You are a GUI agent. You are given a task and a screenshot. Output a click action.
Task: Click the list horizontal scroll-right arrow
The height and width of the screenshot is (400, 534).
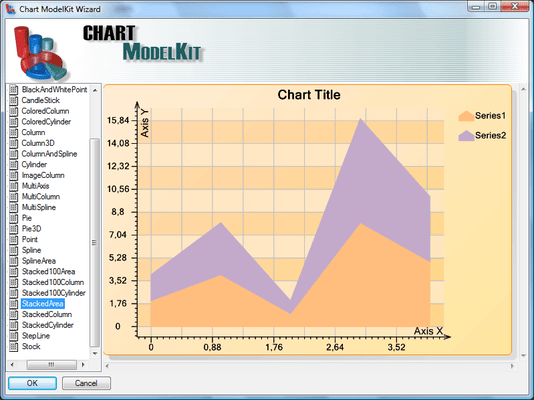(83, 365)
